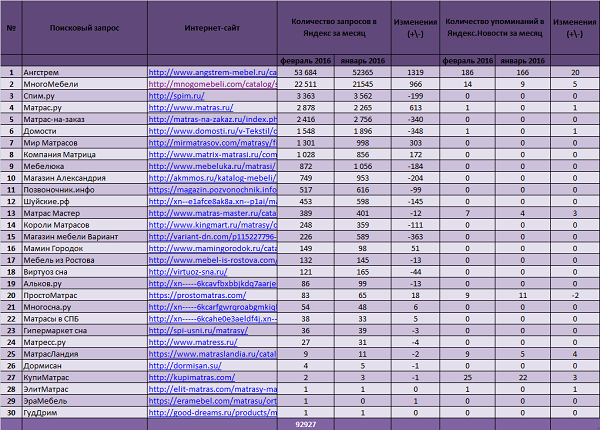The width and height of the screenshot is (600, 430).
Task: Select the 'Альков.ру' cell
Action: point(85,283)
